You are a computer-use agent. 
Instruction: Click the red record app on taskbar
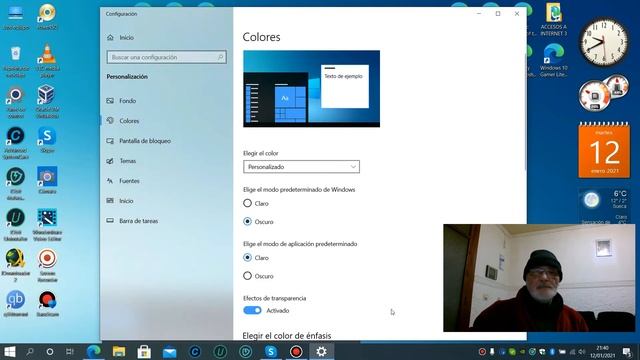tap(296, 351)
